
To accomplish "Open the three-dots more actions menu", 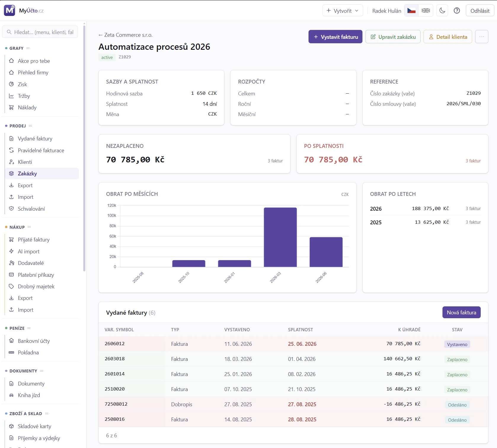I will [482, 37].
